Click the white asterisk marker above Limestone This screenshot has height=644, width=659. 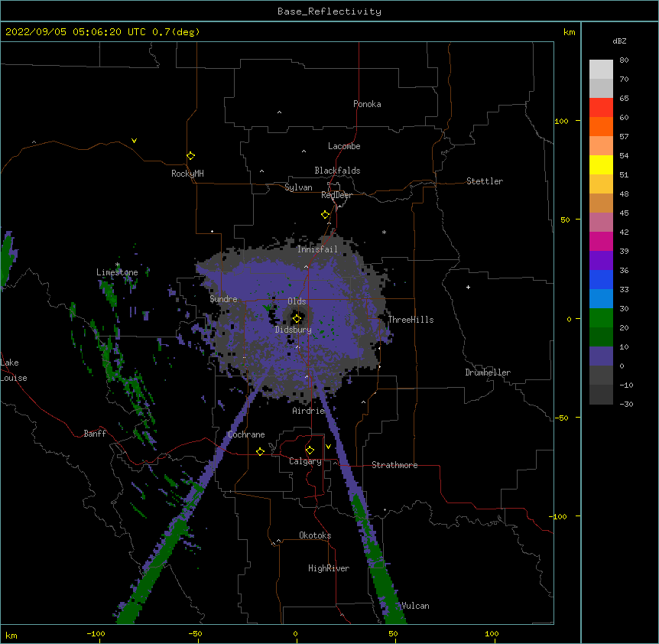[x=118, y=265]
